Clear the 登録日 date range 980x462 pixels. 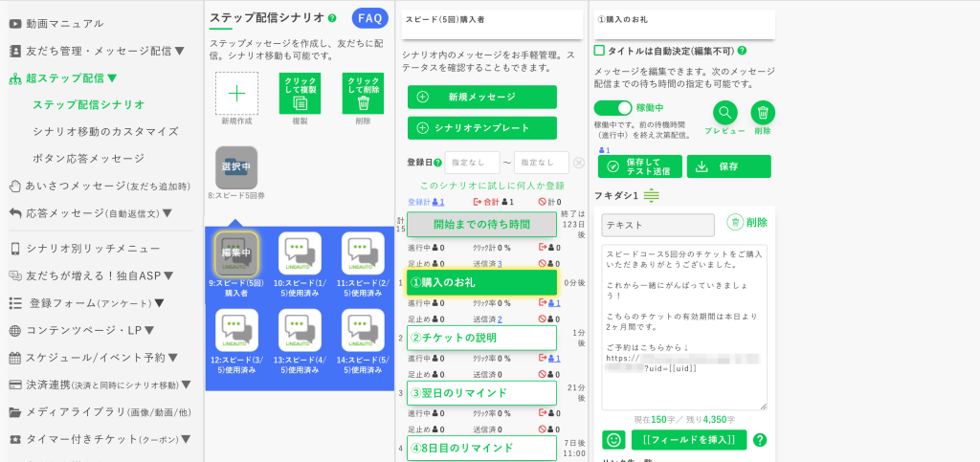pyautogui.click(x=579, y=163)
